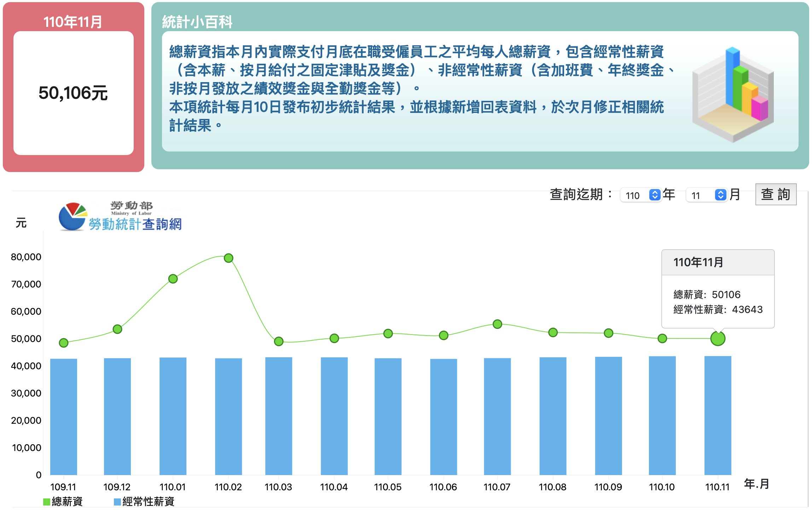Click the 元 y-axis unit label
Screen dimensions: 812x514
pyautogui.click(x=21, y=223)
